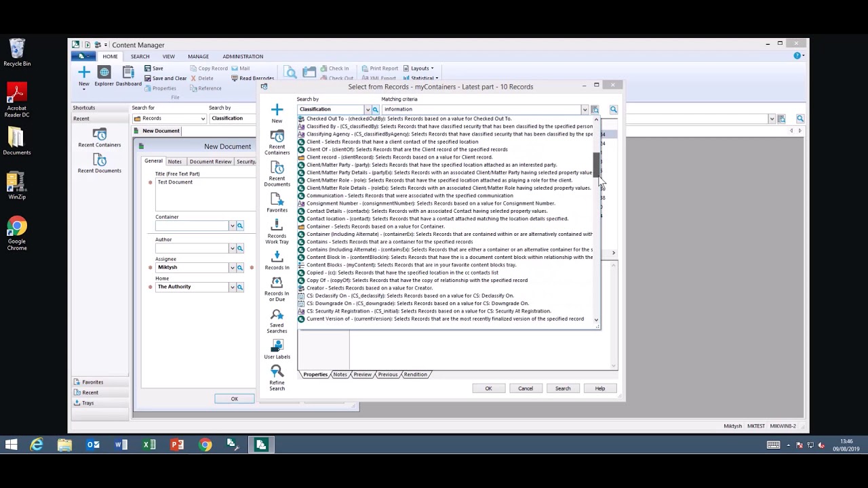Click the Search button in dialog
The image size is (868, 488).
click(x=563, y=388)
